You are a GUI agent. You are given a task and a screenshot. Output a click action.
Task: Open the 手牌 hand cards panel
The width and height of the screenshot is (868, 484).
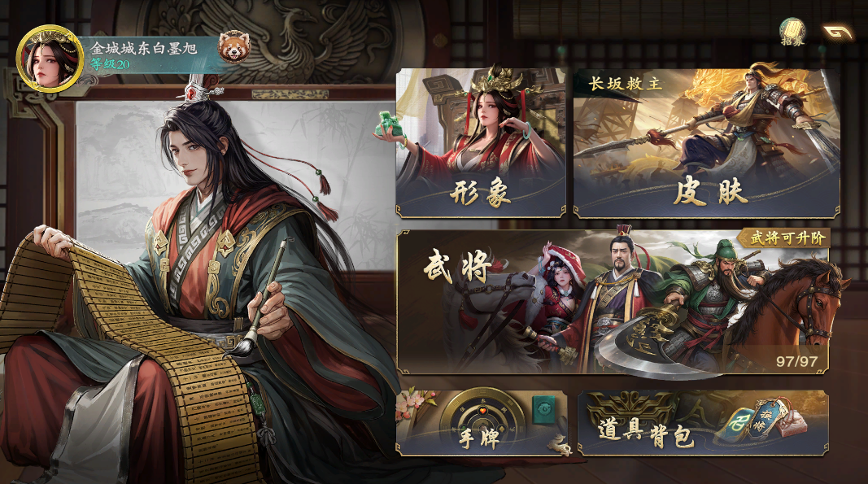[x=482, y=423]
